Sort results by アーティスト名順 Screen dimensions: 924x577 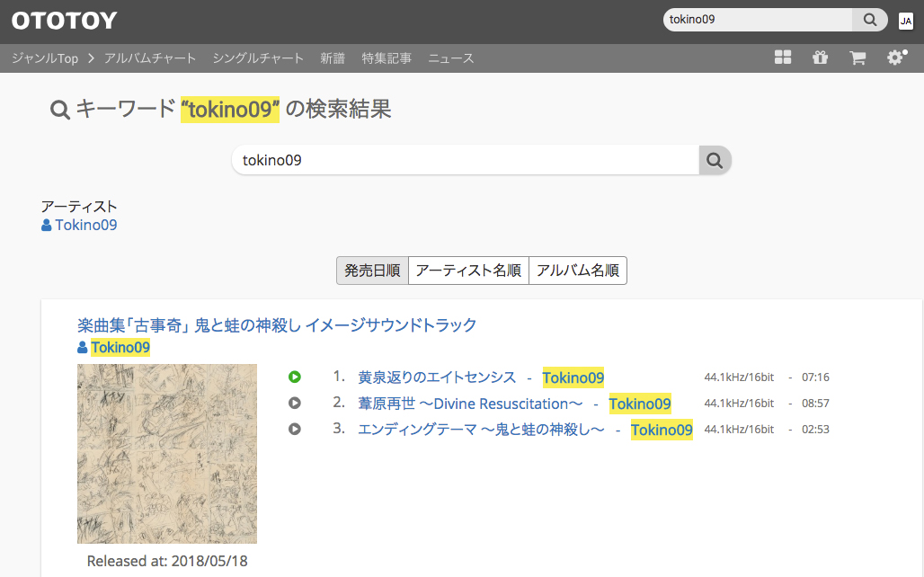click(468, 271)
